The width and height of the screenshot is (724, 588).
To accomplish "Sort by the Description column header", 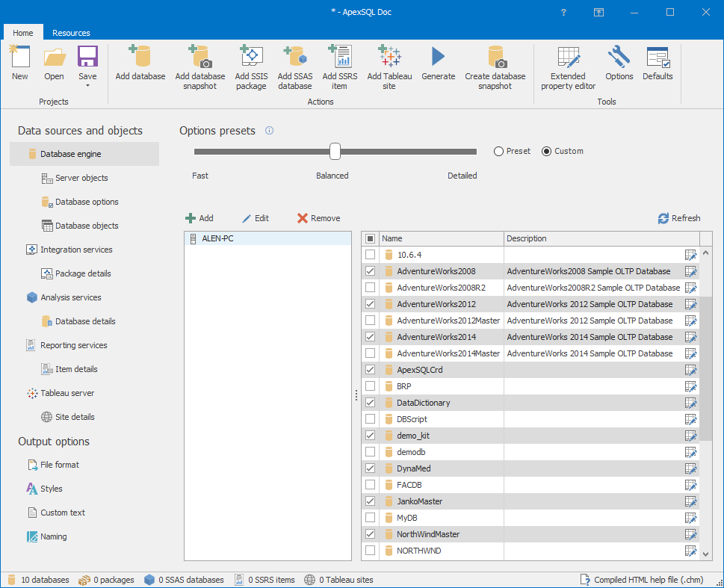I will (601, 238).
